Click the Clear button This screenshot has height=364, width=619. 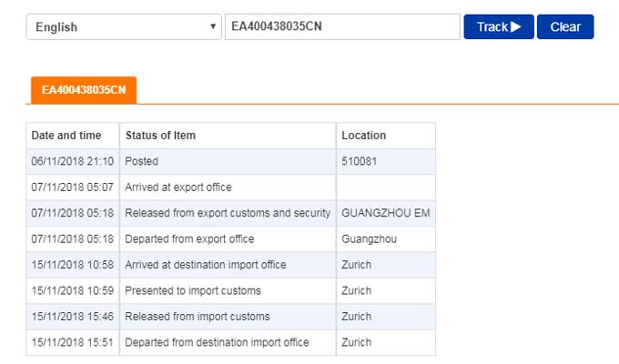[565, 26]
